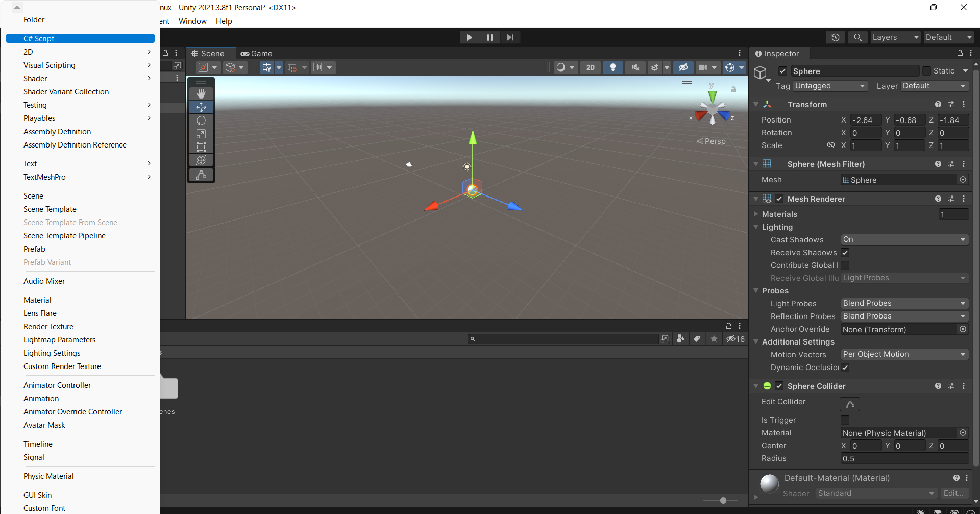Collapse the Transform component

756,104
